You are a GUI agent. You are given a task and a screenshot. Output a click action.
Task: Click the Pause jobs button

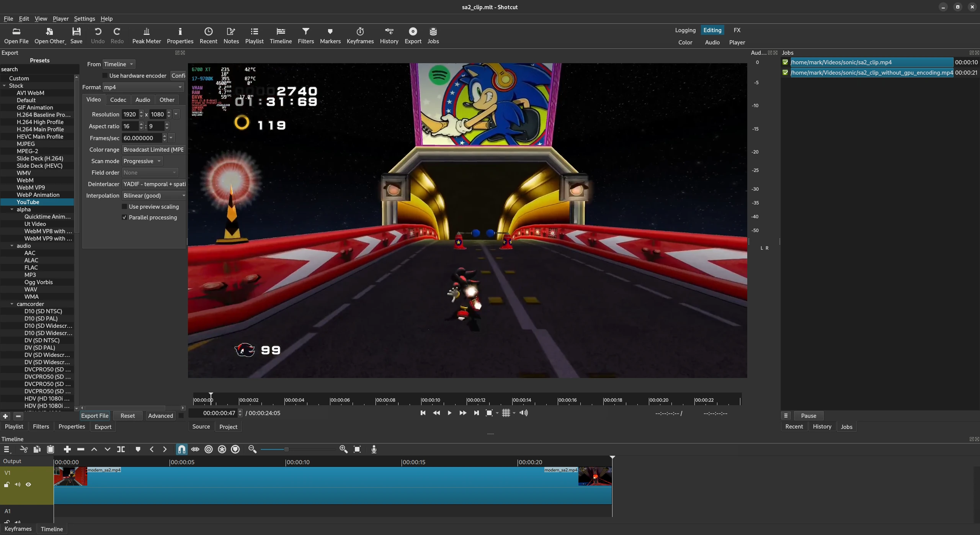coord(808,416)
